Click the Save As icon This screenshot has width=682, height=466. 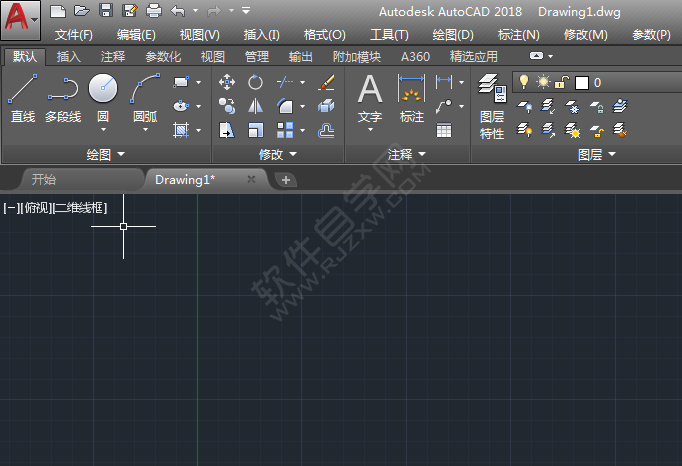click(130, 10)
